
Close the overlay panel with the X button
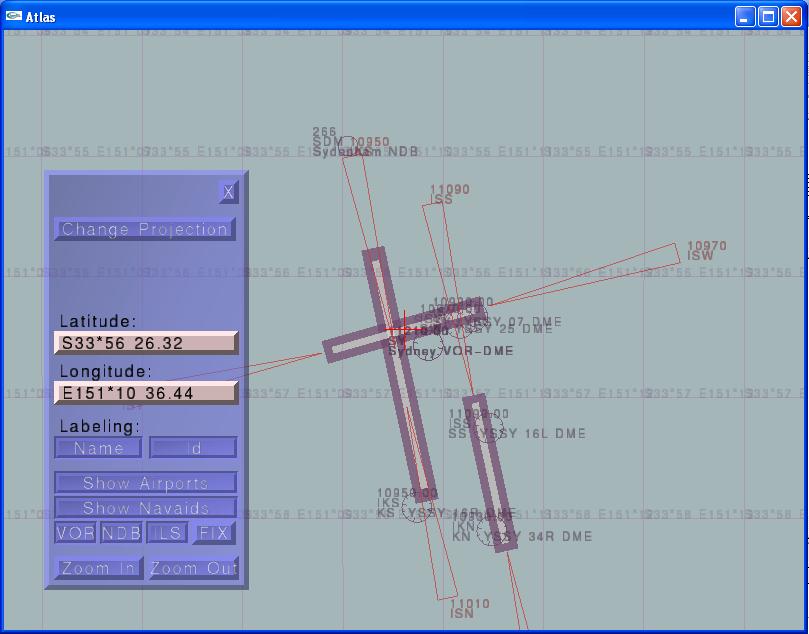click(228, 192)
